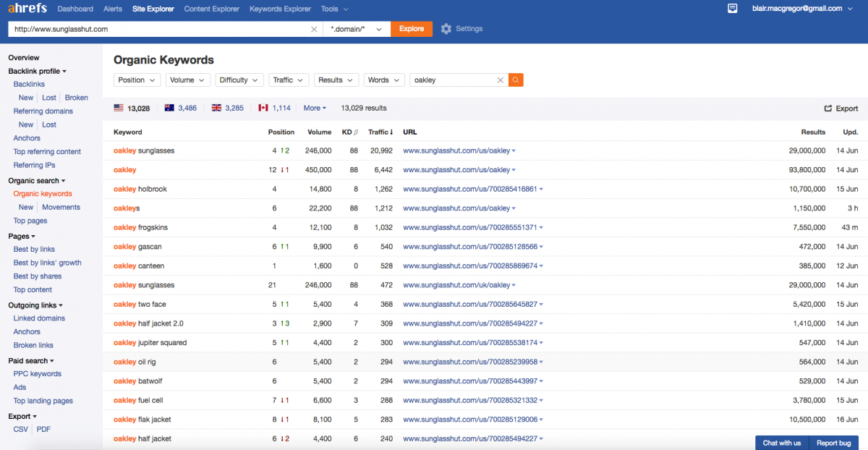This screenshot has height=450, width=868.
Task: Open the Volume filter dropdown
Action: [187, 80]
